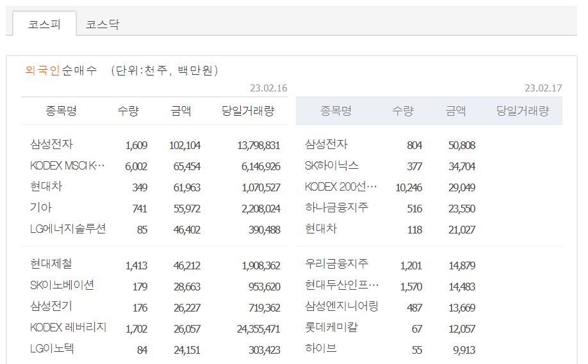588x364 pixels.
Task: Click quantity value 377
Action: [x=415, y=166]
